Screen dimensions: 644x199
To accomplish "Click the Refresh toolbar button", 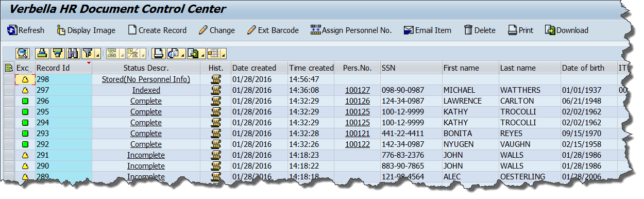I will pos(26,30).
